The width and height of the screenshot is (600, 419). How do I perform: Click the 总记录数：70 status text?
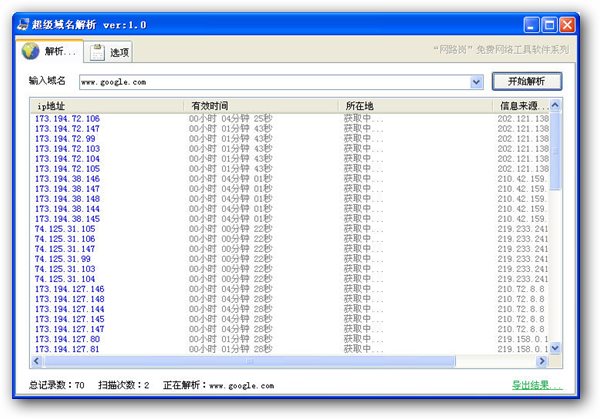[57, 385]
